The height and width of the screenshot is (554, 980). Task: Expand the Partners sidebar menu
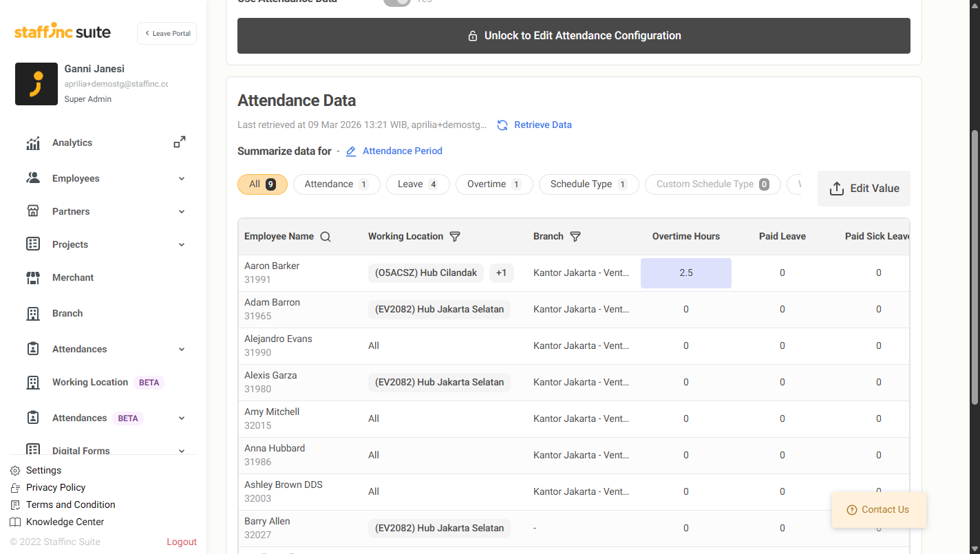point(182,212)
